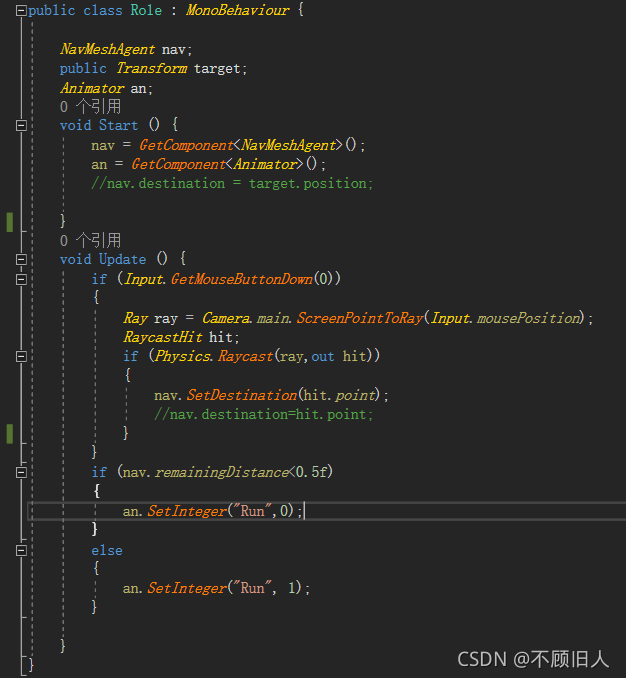Open references link above Update method
626x678 pixels.
point(90,240)
